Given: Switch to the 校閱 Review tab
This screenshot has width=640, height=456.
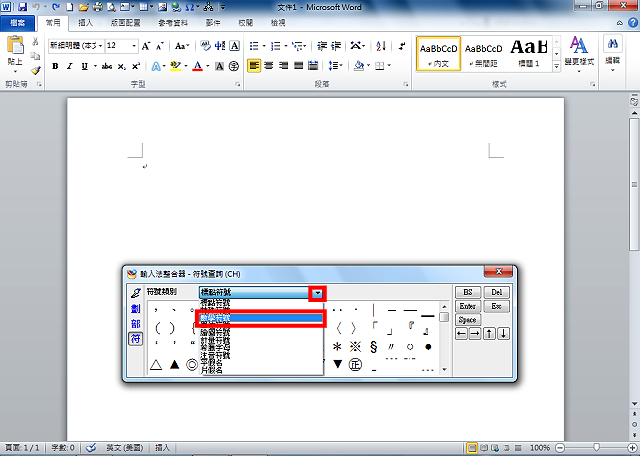Looking at the screenshot, I should click(245, 23).
